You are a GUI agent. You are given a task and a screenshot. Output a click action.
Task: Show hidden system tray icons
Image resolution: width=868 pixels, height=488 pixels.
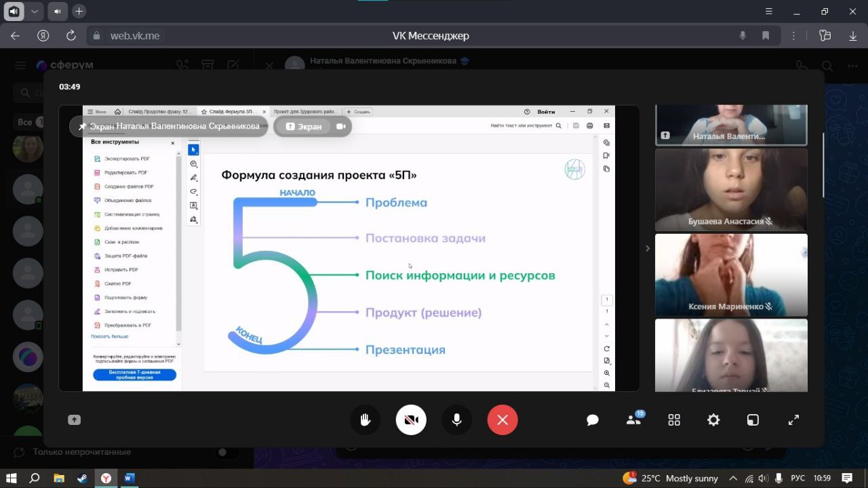733,479
